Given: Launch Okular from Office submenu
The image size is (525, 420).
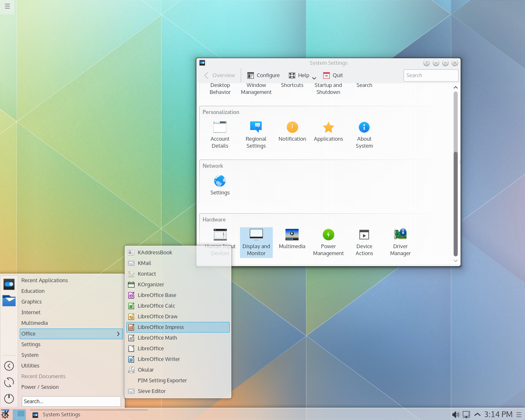Looking at the screenshot, I should pyautogui.click(x=178, y=370).
